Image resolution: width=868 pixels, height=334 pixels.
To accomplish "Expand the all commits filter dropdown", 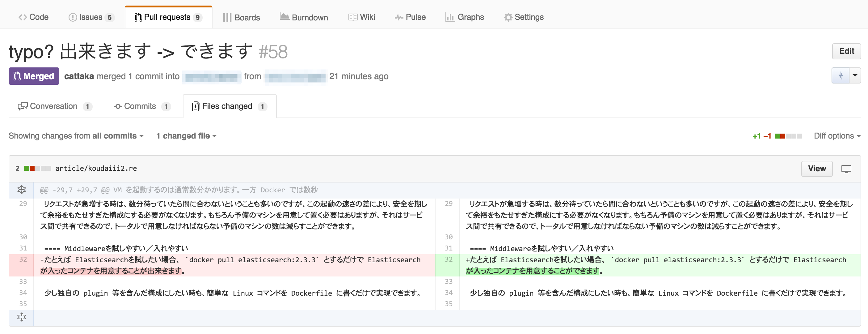I will click(x=118, y=136).
